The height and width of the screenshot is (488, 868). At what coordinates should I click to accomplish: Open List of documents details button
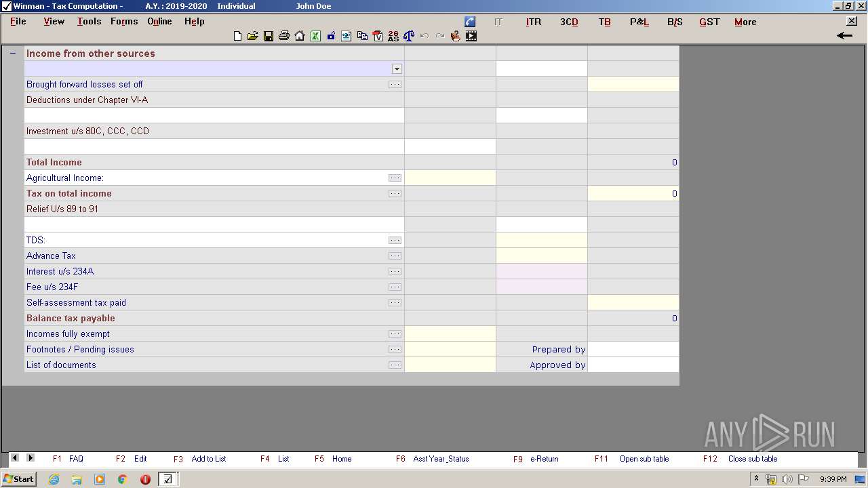395,365
